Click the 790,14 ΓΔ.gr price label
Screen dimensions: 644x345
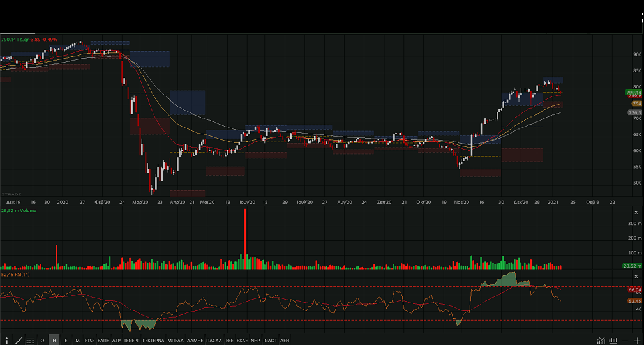tap(15, 40)
